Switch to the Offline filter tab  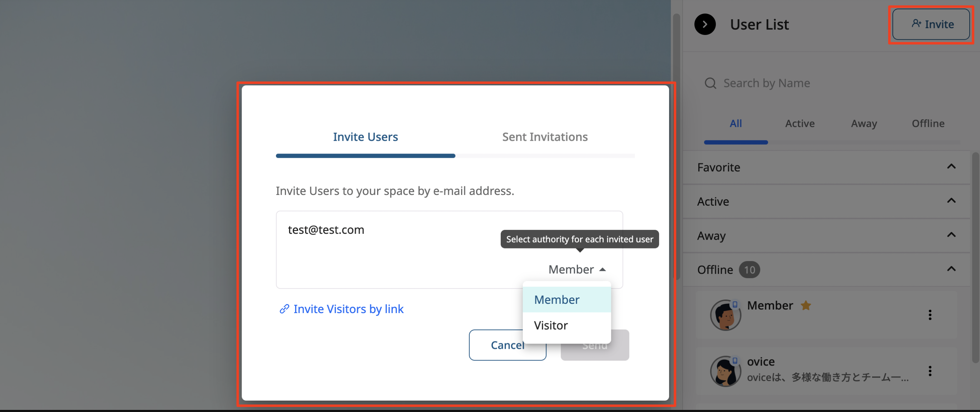(x=927, y=124)
